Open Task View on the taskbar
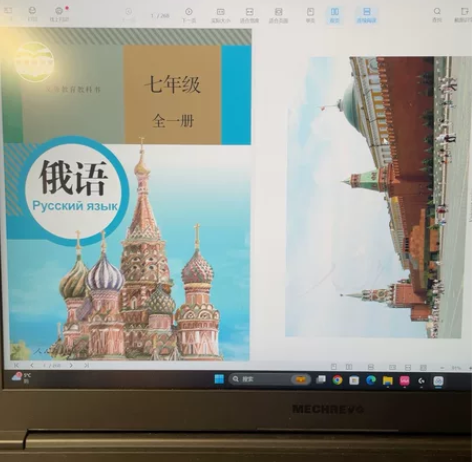 (321, 380)
